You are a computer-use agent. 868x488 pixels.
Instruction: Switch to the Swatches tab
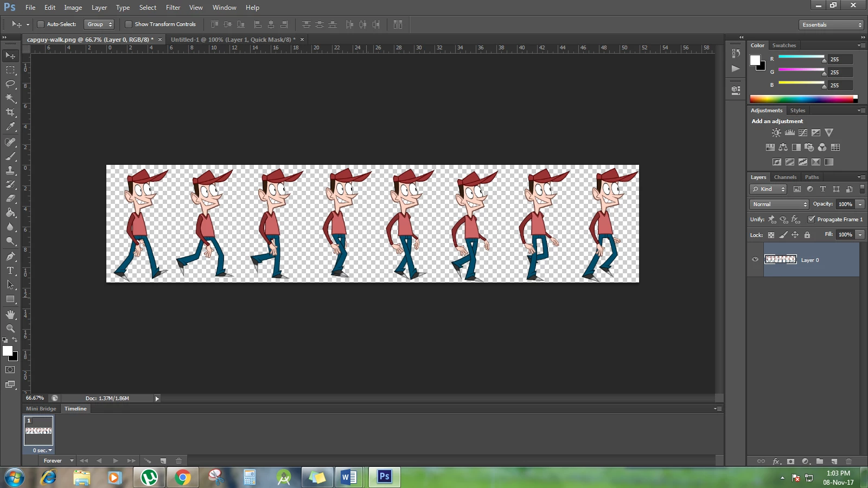[784, 46]
